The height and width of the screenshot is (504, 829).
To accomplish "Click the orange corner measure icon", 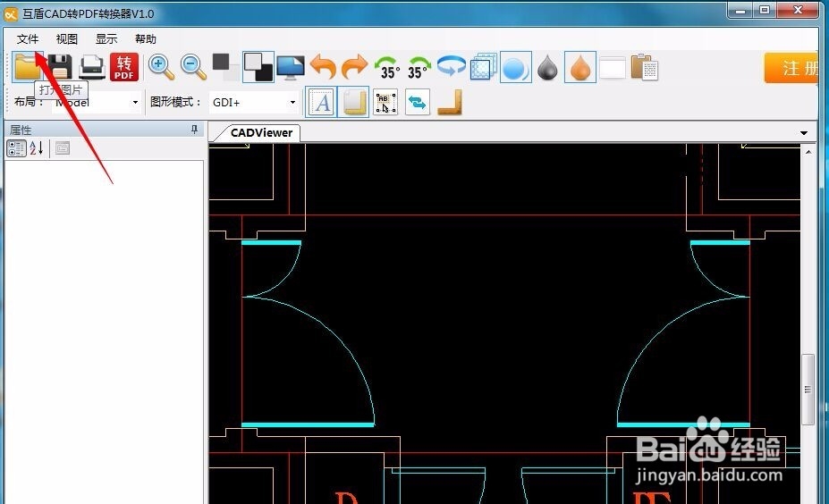I will [450, 103].
